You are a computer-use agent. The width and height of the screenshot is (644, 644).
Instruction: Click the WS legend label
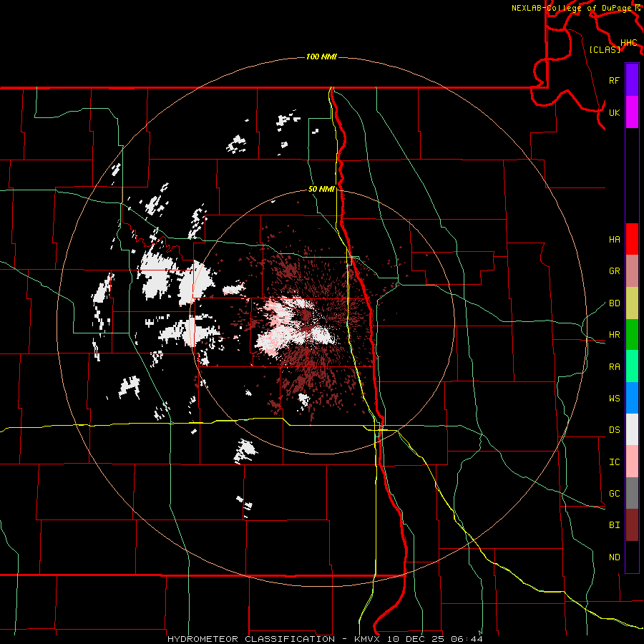coord(615,398)
